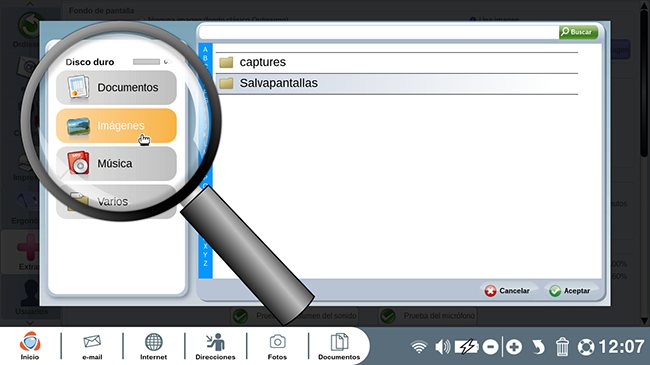This screenshot has height=365, width=650.
Task: Click the volume speaker icon
Action: [x=442, y=347]
